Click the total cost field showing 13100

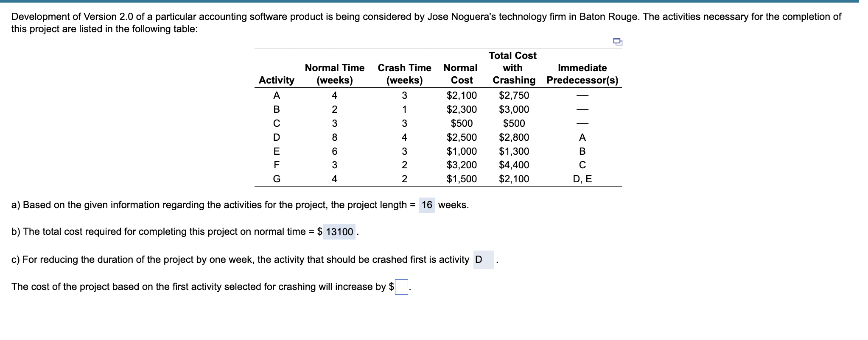339,232
